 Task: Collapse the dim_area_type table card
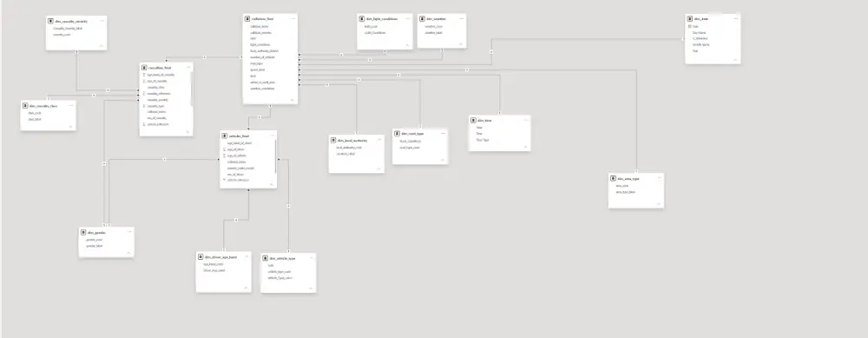tap(658, 204)
